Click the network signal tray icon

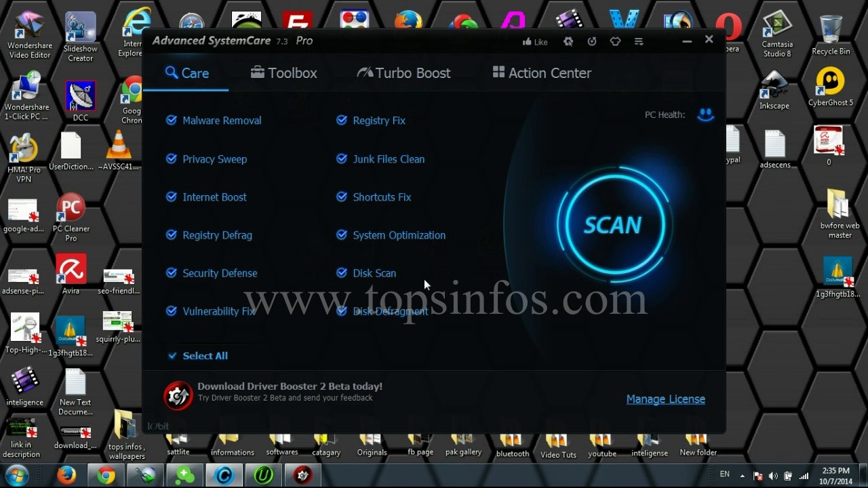[804, 476]
